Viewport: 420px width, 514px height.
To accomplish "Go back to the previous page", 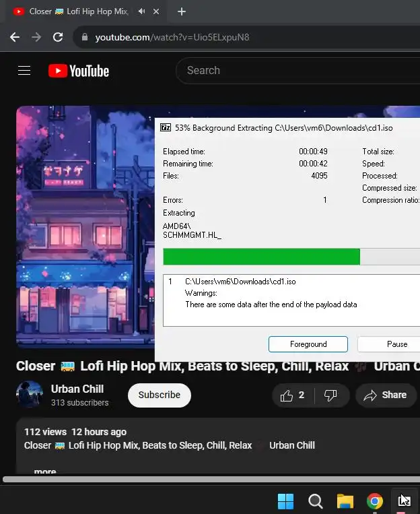I will (x=15, y=37).
